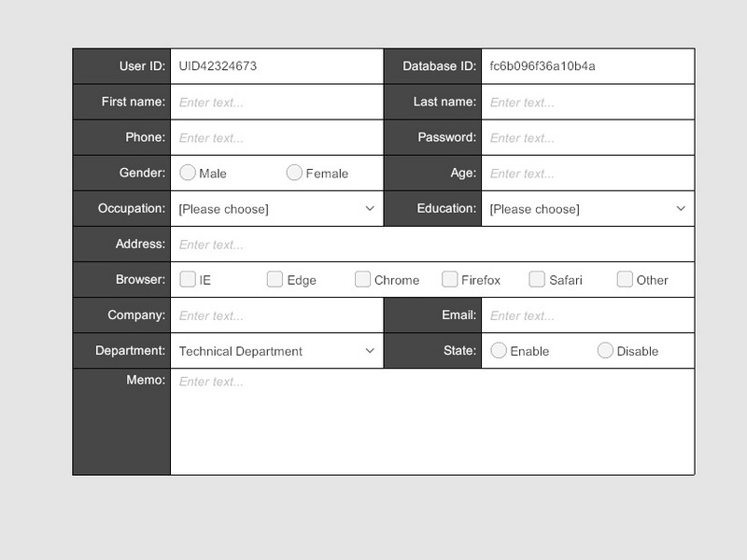
Task: Expand the Department dropdown showing Technical Department
Action: [x=276, y=351]
